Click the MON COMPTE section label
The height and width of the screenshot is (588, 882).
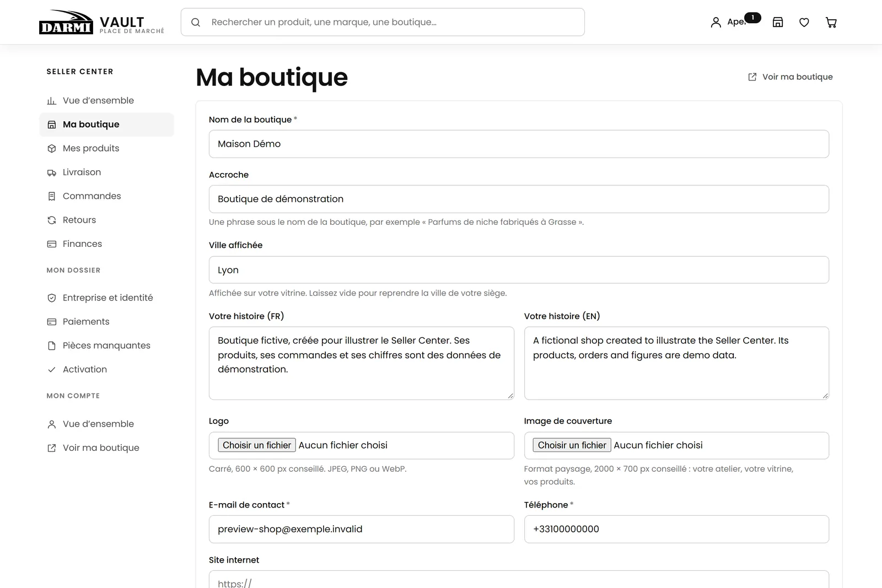(73, 396)
